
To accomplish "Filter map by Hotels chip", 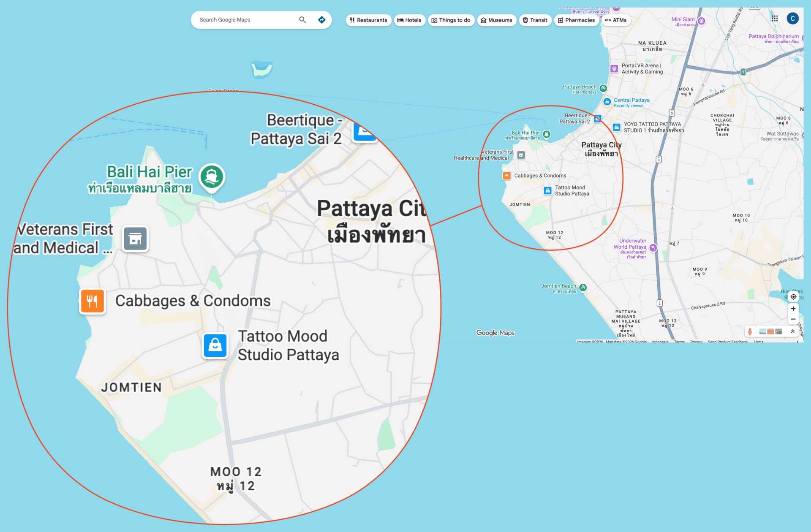I will 409,20.
